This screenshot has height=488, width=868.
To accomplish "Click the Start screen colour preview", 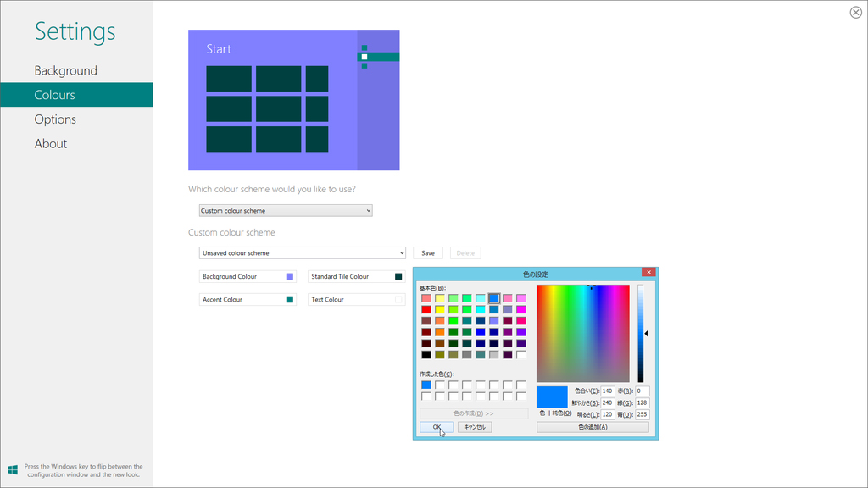I will click(x=294, y=100).
